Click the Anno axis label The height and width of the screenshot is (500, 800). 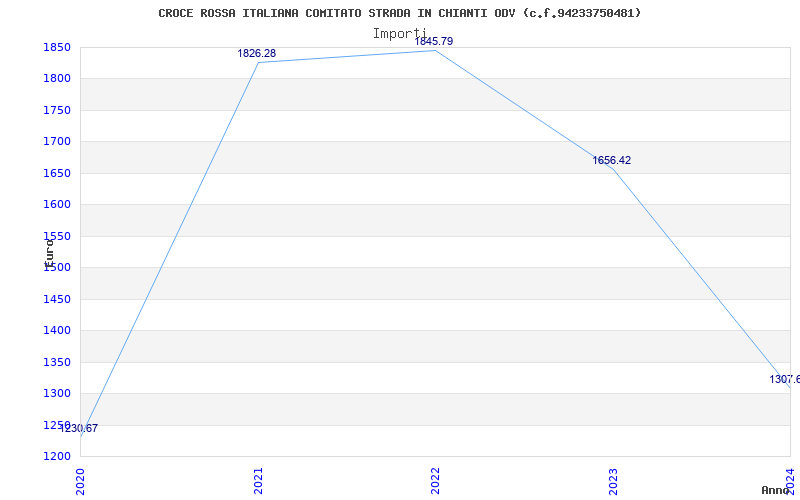point(776,490)
